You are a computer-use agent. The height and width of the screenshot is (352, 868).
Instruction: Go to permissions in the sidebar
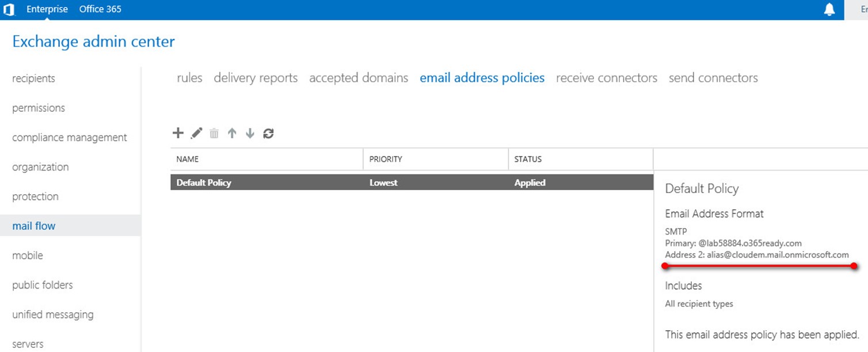39,108
